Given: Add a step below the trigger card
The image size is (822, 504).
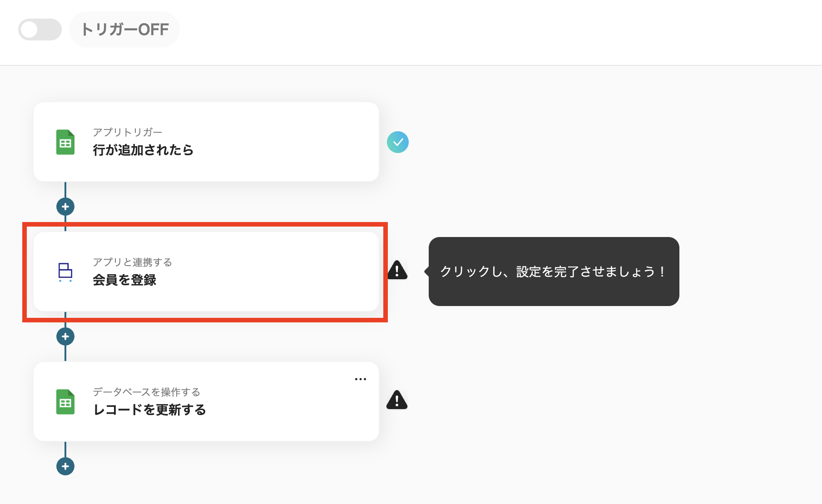Looking at the screenshot, I should (x=65, y=207).
